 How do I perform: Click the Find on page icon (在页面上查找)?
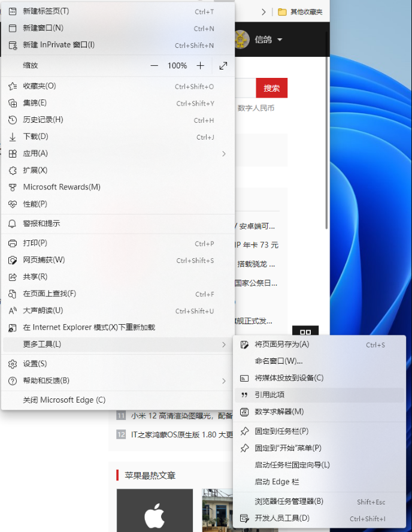[13, 294]
